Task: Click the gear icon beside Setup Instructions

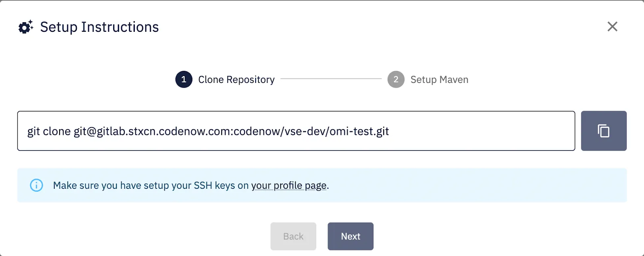Action: coord(26,27)
